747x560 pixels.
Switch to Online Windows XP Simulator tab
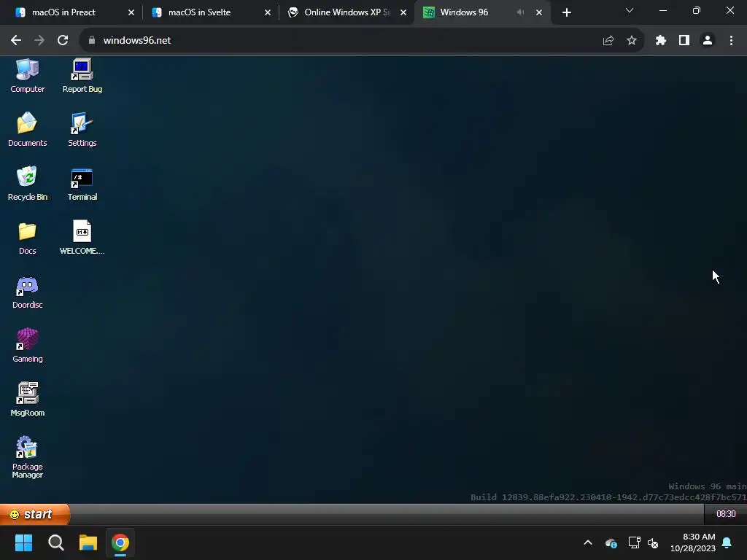click(x=347, y=12)
